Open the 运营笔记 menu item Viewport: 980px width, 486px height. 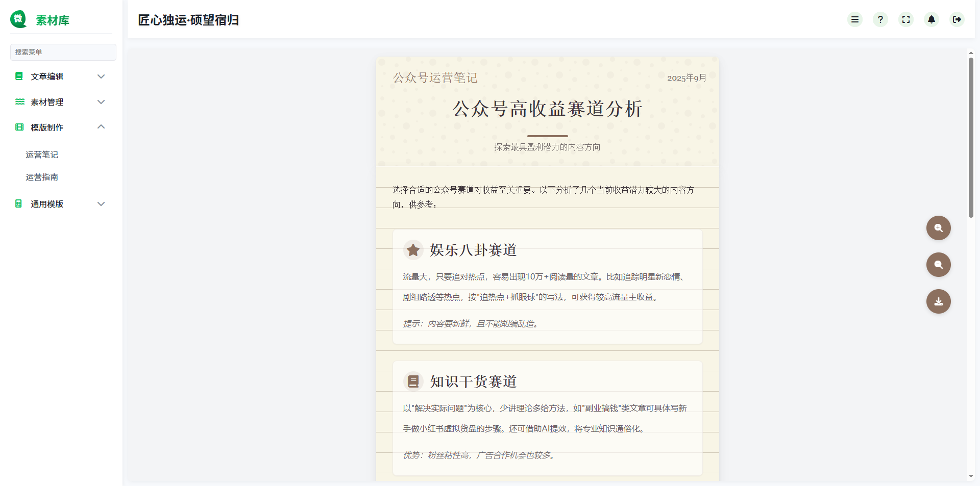pyautogui.click(x=42, y=155)
